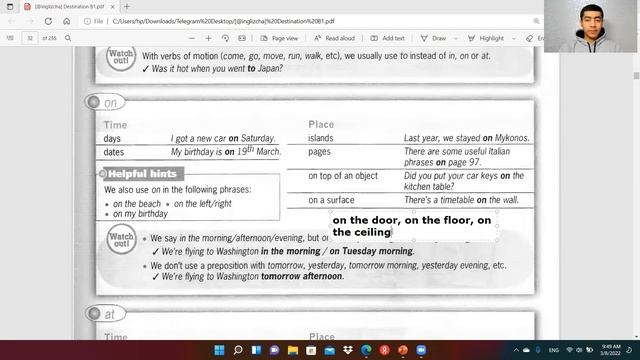640x360 pixels.
Task: Activate the Highlight tool
Action: pyautogui.click(x=486, y=38)
